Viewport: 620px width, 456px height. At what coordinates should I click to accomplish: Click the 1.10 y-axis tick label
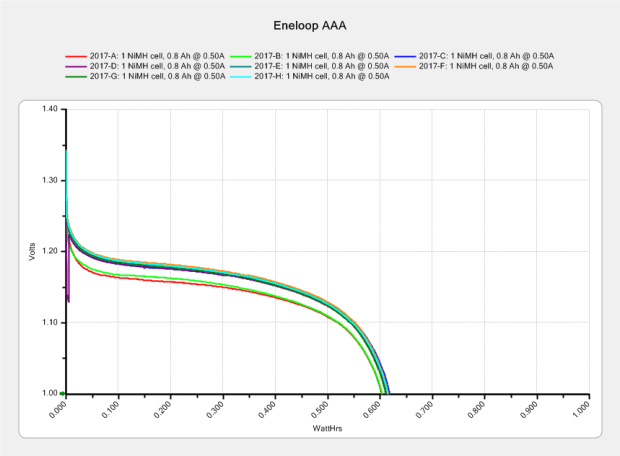(x=49, y=322)
